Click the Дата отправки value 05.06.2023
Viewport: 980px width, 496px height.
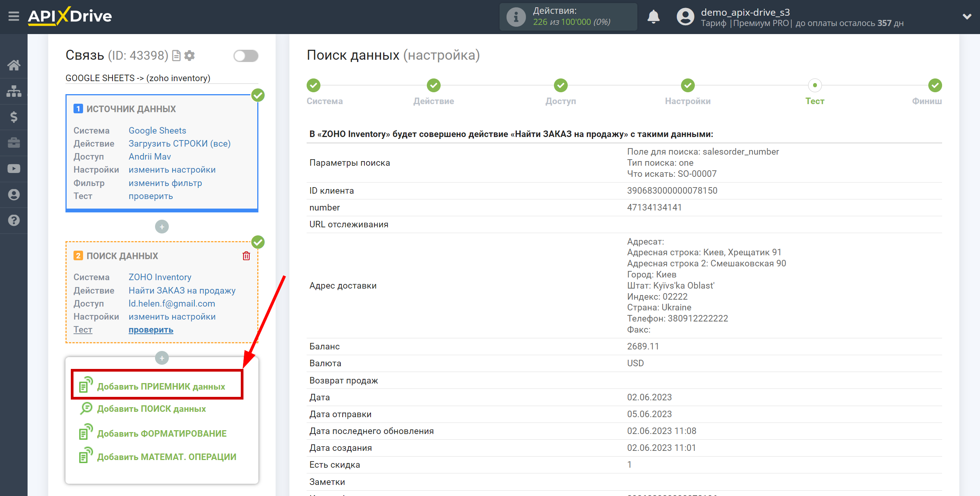pos(649,414)
